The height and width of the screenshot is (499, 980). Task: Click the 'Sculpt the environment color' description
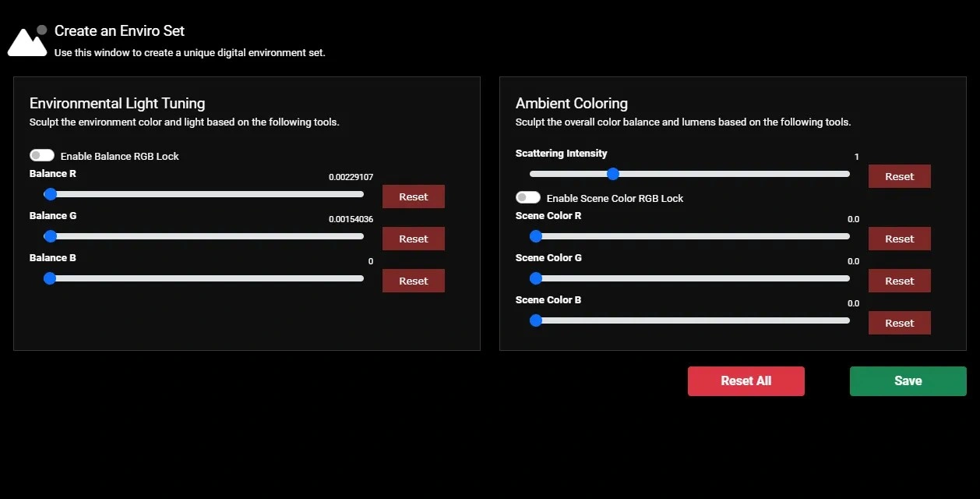click(185, 122)
